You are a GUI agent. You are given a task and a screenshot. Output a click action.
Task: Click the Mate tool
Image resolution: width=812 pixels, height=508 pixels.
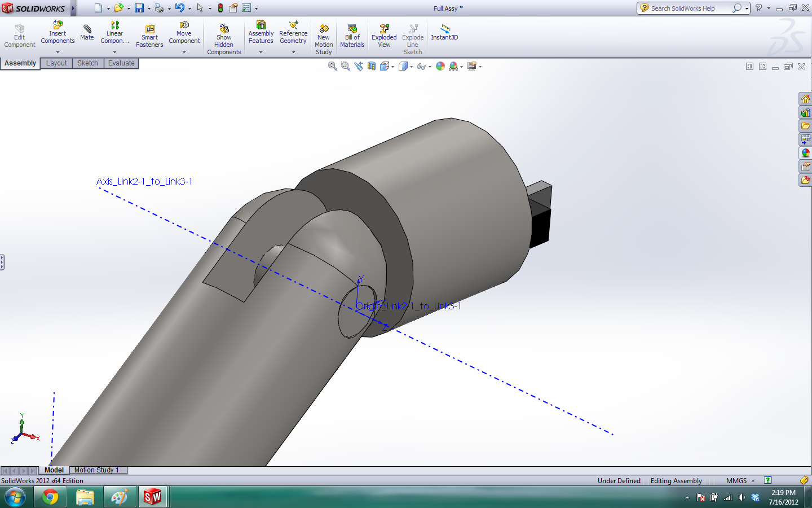point(87,32)
